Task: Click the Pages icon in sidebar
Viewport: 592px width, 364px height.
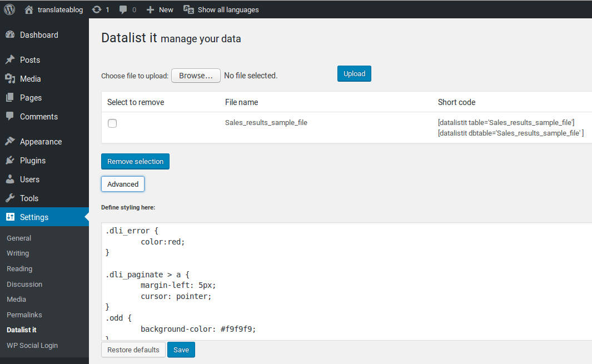Action: tap(10, 97)
